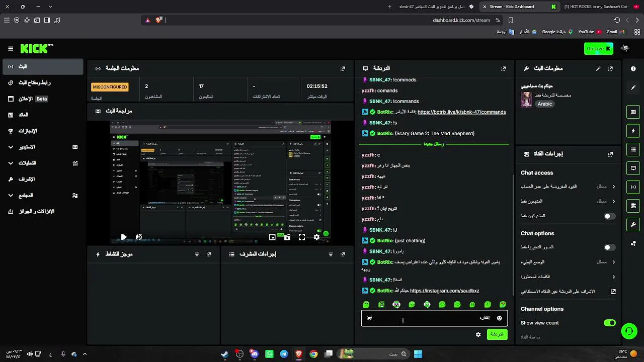644x362 pixels.
Task: Click the green Go Live button
Action: (599, 48)
